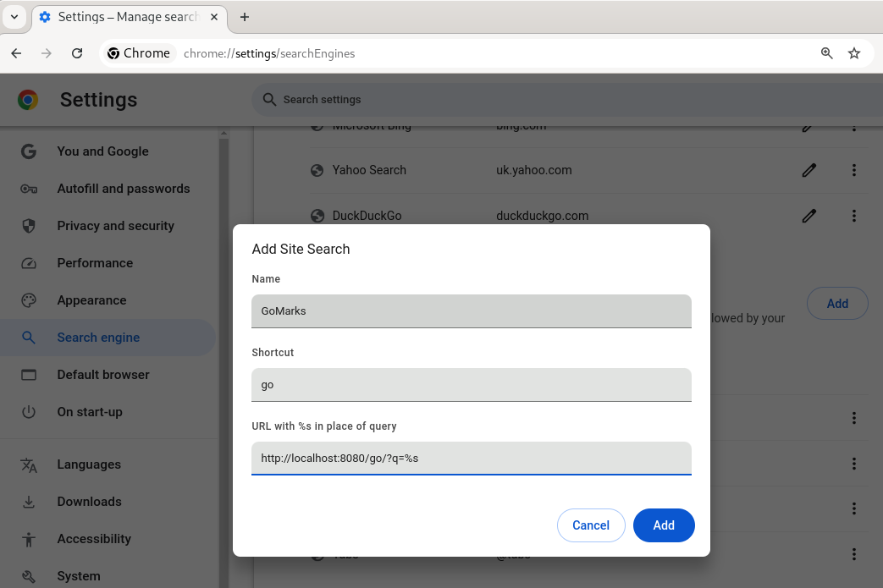Screen dimensions: 883x588
Task: Edit Yahoo Search with pencil icon
Action: click(808, 170)
